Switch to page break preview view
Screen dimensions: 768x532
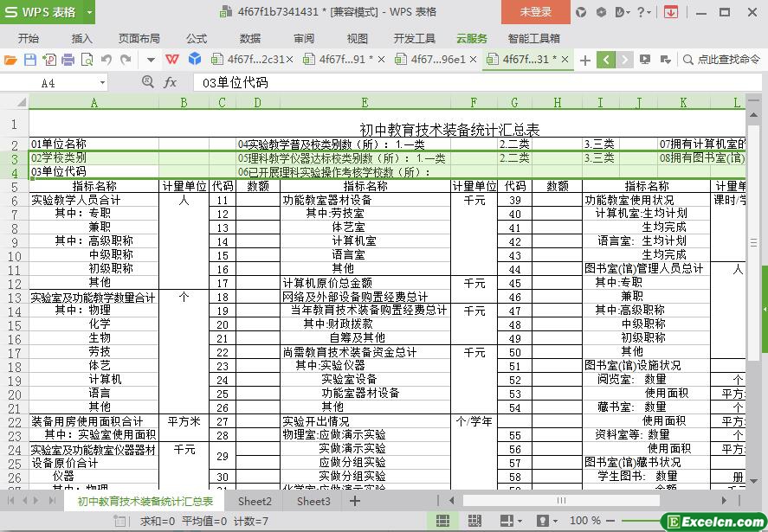(474, 521)
